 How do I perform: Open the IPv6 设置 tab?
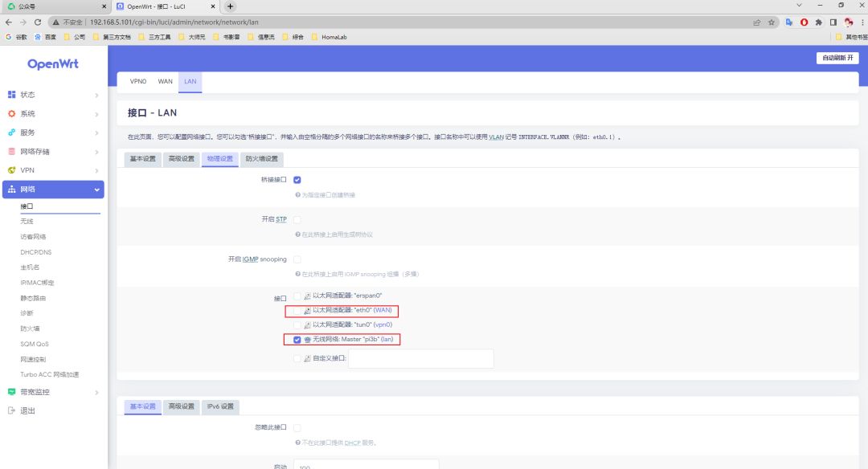pyautogui.click(x=220, y=406)
